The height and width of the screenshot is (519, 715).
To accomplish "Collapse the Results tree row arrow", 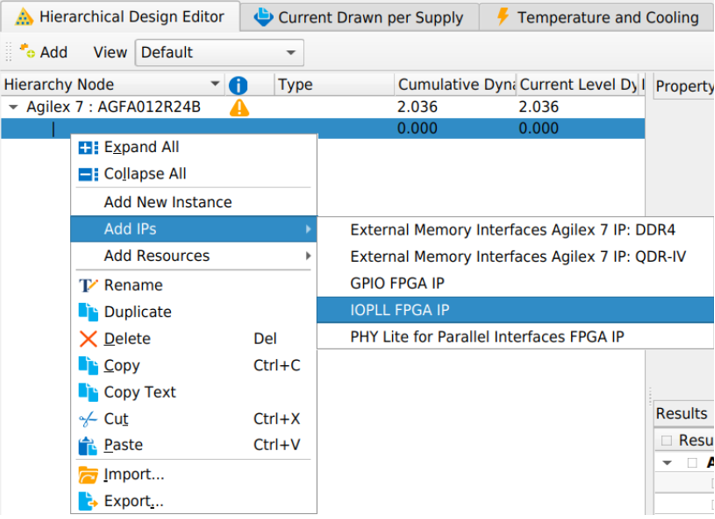I will click(x=666, y=463).
